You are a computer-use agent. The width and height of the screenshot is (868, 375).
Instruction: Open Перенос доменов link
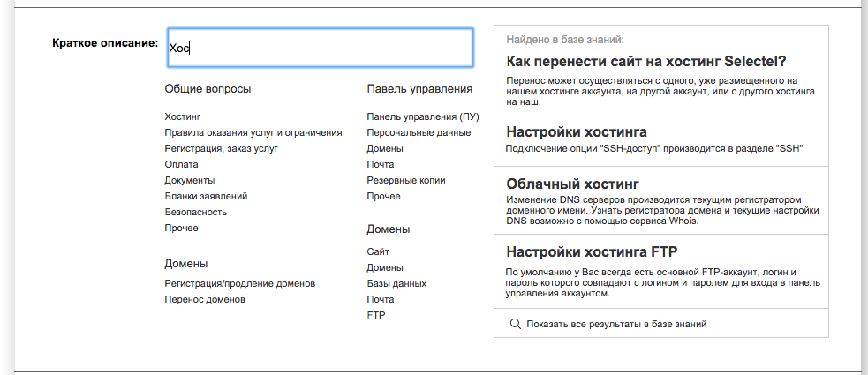[x=205, y=300]
